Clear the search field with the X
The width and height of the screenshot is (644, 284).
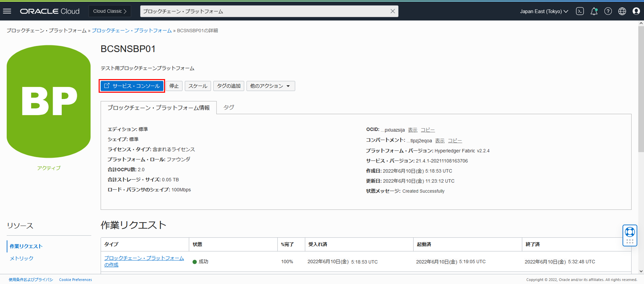(x=393, y=11)
